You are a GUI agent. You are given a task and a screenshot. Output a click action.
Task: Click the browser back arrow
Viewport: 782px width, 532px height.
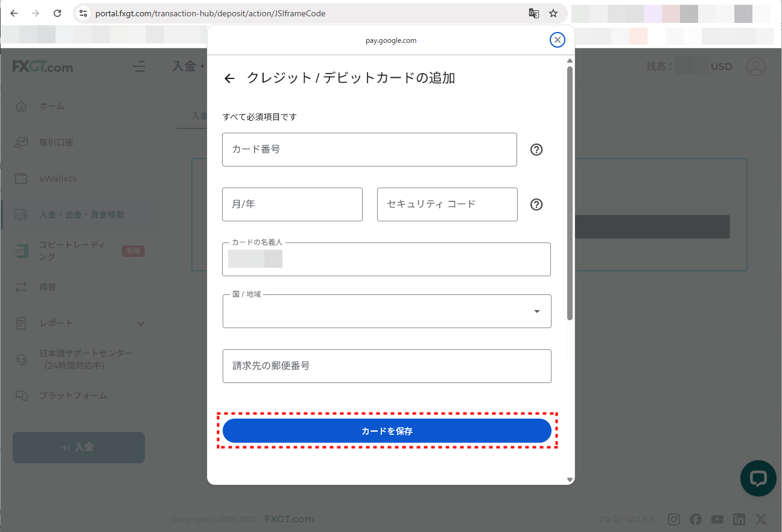tap(14, 13)
